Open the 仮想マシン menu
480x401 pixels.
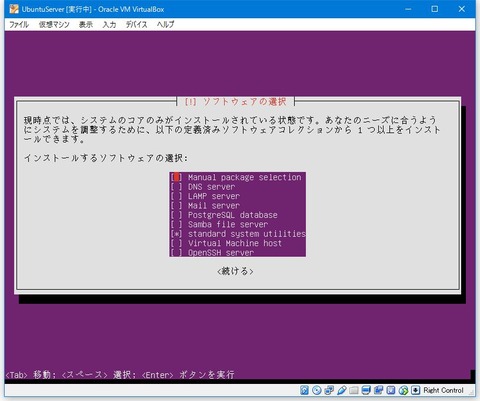pyautogui.click(x=54, y=24)
